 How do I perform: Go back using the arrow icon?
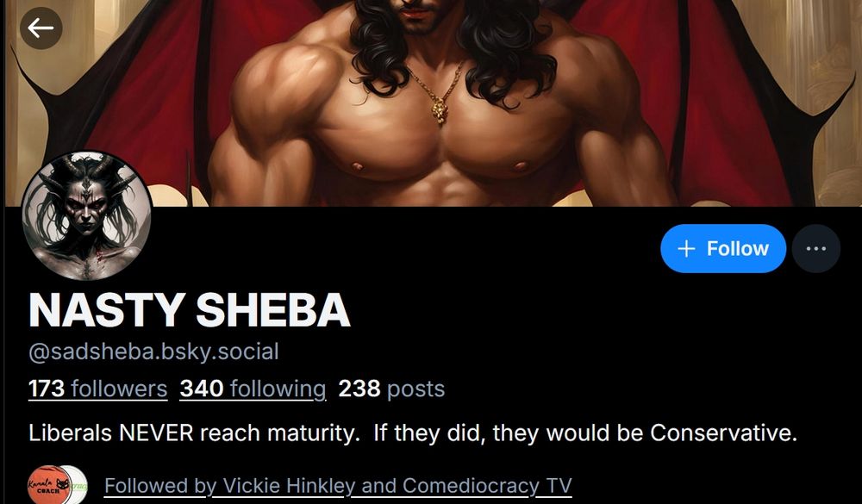tap(41, 28)
